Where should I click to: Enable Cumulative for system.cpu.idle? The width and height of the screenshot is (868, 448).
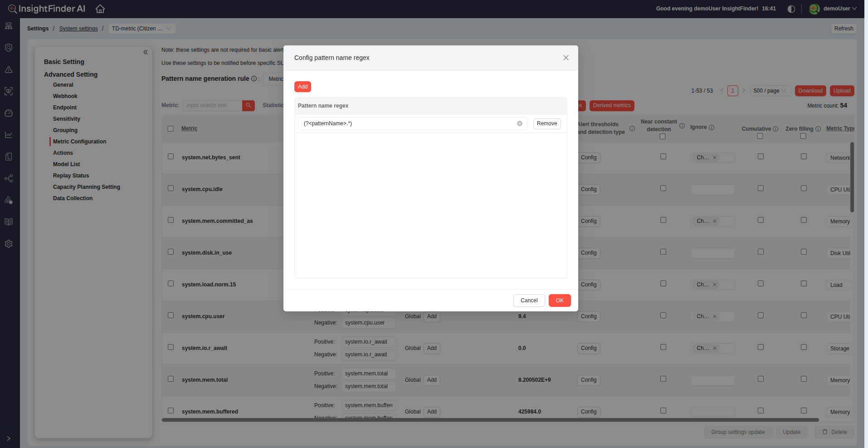click(x=761, y=188)
